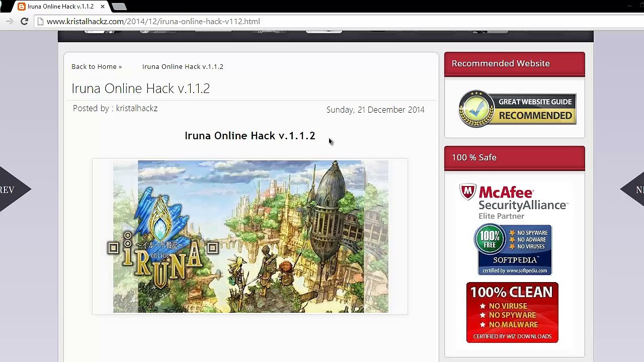Click the date Sunday, 21 December 2014
This screenshot has width=644, height=362.
click(x=375, y=110)
